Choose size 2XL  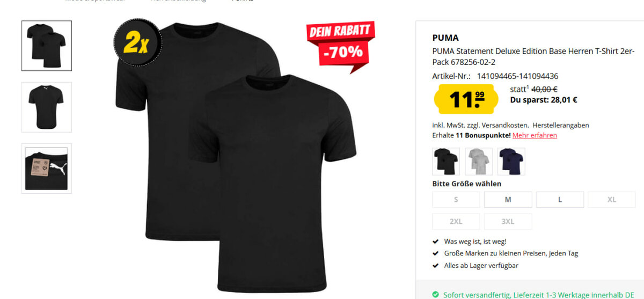pyautogui.click(x=456, y=222)
